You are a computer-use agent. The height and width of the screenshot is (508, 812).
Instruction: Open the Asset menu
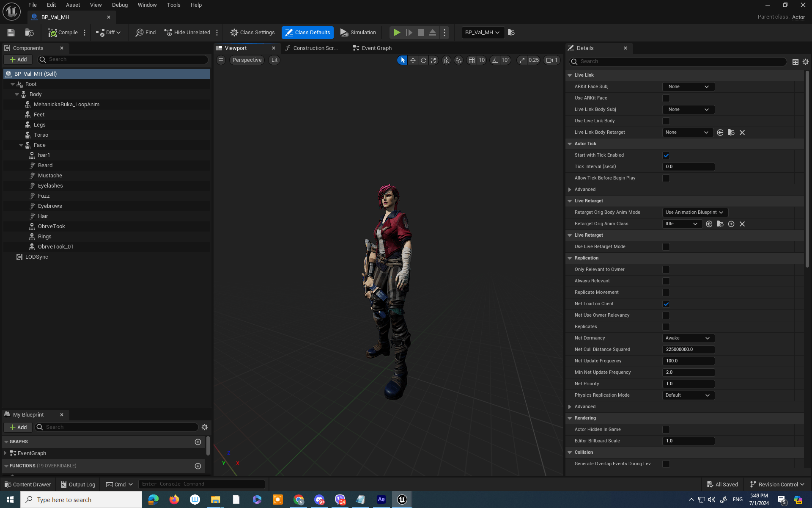[73, 5]
